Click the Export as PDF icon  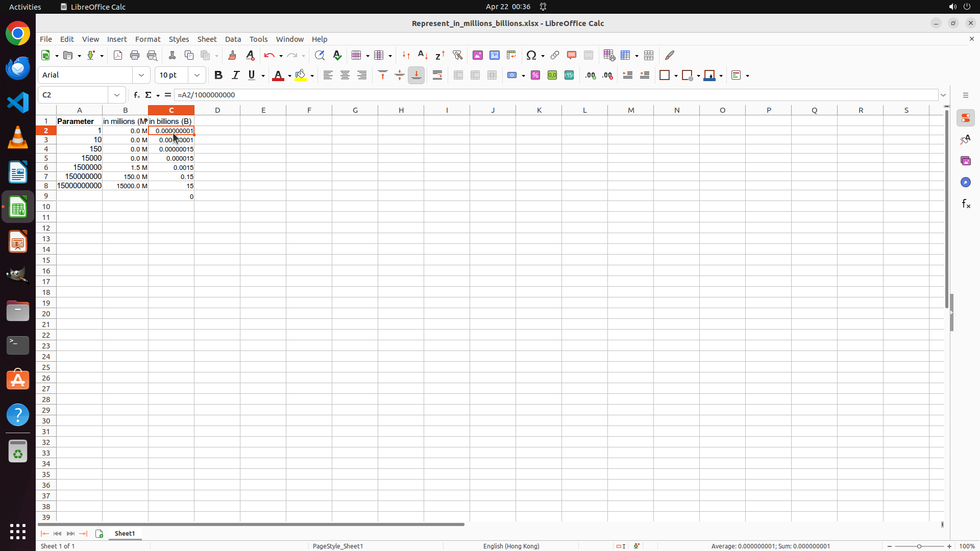tap(118, 55)
